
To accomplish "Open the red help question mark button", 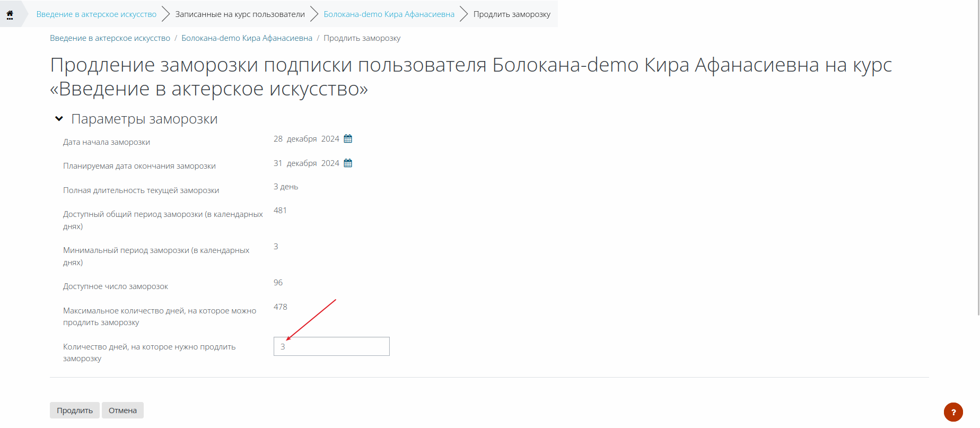I will 953,412.
